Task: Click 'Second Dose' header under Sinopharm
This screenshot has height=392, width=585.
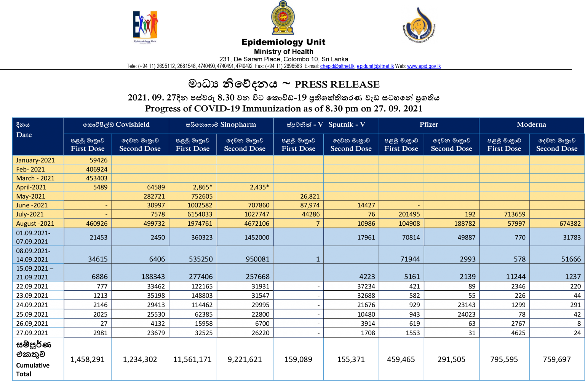Action: pos(245,145)
